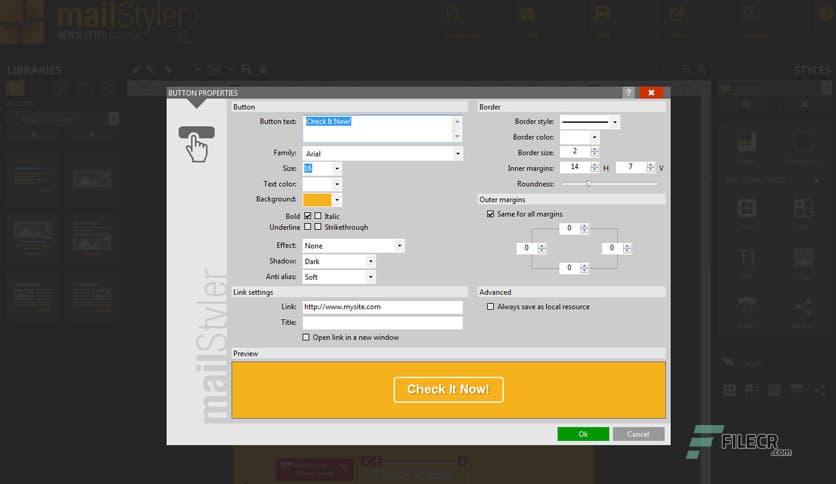Open the Background color dropdown arrow
The image size is (836, 484).
337,200
